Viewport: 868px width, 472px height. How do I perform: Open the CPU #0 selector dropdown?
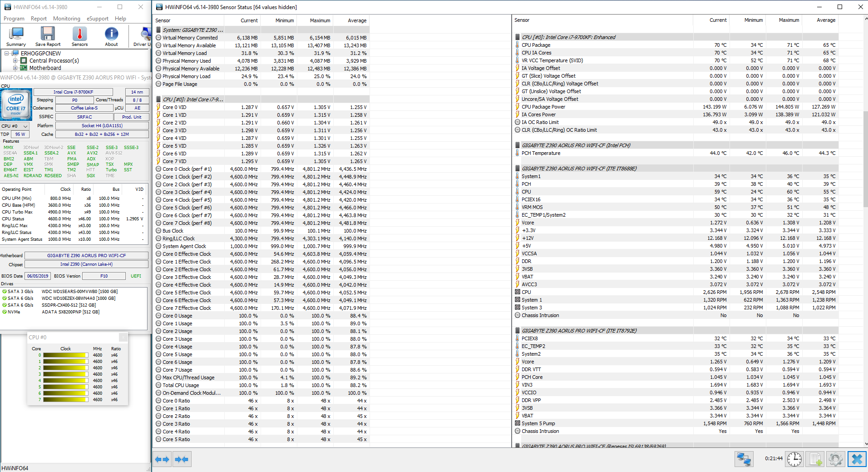[15, 126]
